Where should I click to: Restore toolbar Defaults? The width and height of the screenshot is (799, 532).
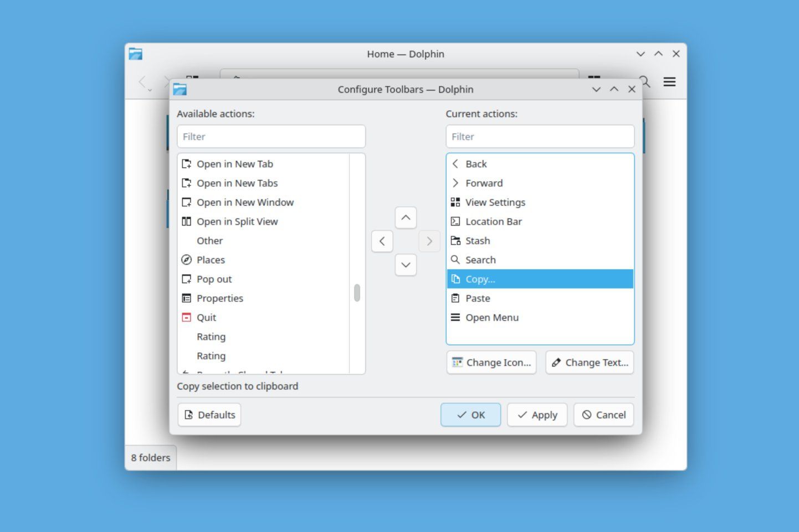209,415
